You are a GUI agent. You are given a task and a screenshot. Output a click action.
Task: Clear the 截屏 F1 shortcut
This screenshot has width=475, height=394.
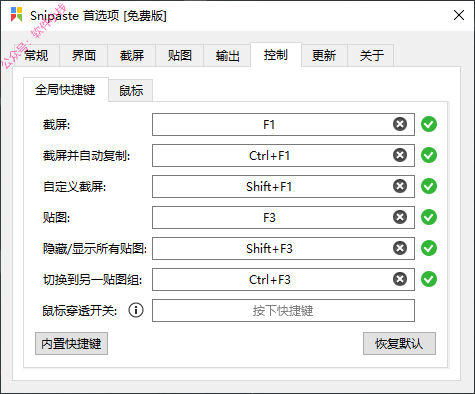coord(400,124)
